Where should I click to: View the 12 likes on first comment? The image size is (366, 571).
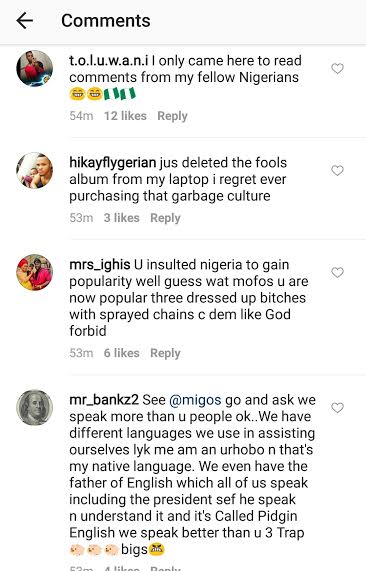[125, 116]
